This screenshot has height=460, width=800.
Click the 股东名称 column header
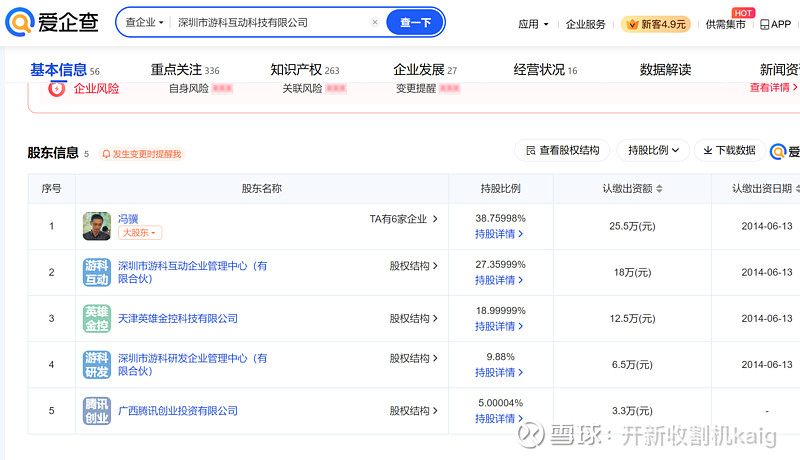click(262, 189)
